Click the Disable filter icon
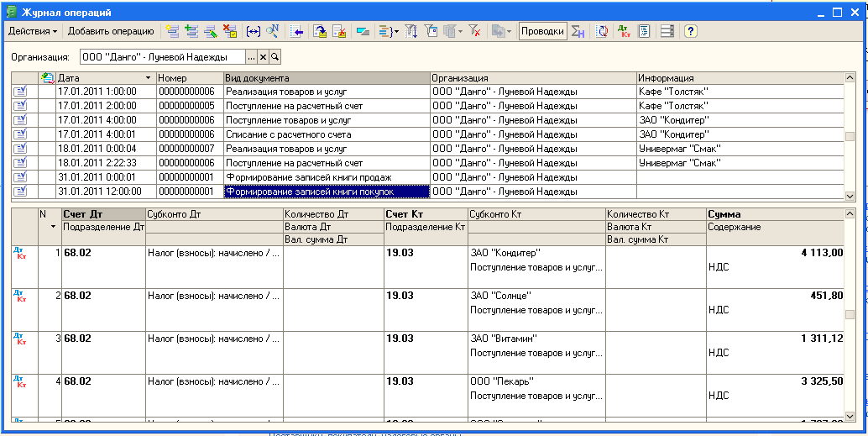Viewport: 868px width, 436px height. (474, 31)
